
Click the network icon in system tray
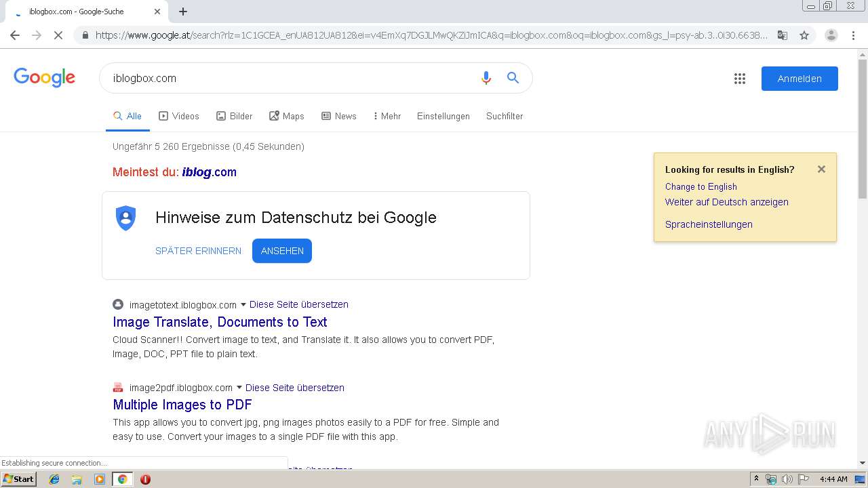tap(771, 479)
